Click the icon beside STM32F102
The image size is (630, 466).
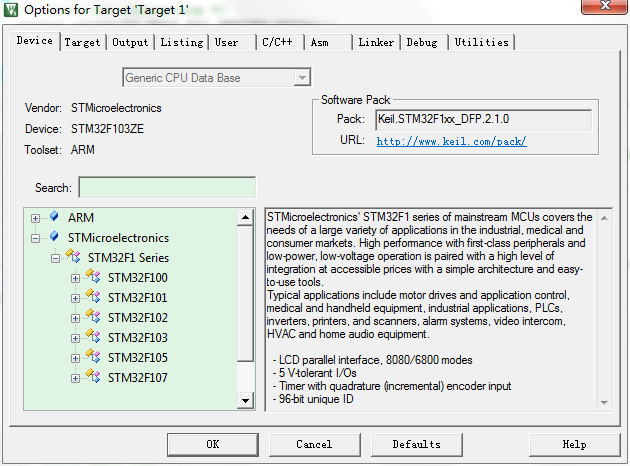93,317
